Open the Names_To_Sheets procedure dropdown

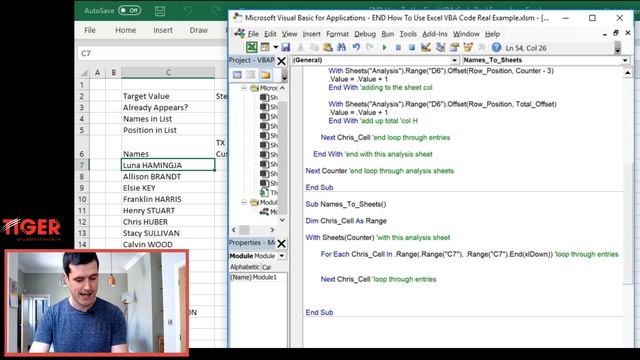pyautogui.click(x=625, y=60)
